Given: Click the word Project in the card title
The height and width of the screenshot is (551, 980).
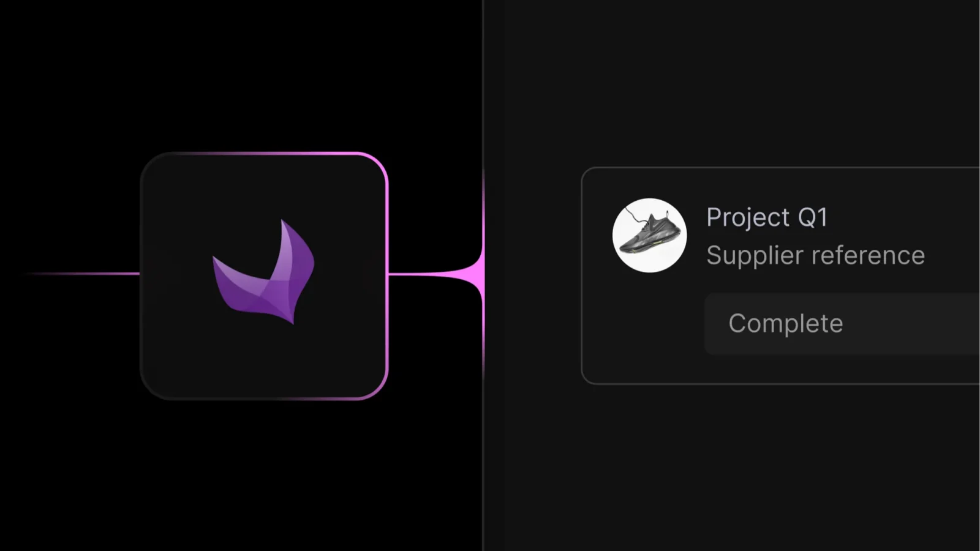Looking at the screenshot, I should point(748,218).
